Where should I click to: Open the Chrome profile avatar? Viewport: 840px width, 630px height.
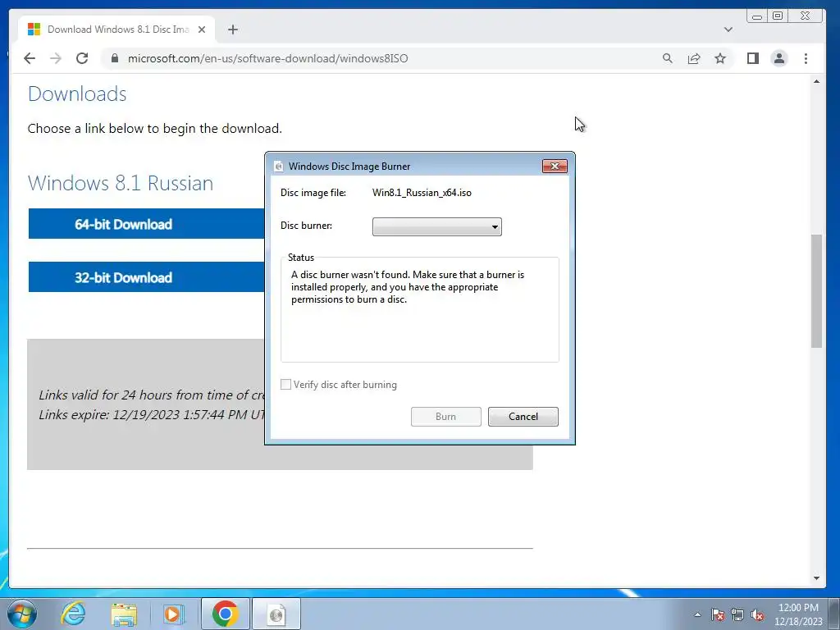click(x=779, y=58)
